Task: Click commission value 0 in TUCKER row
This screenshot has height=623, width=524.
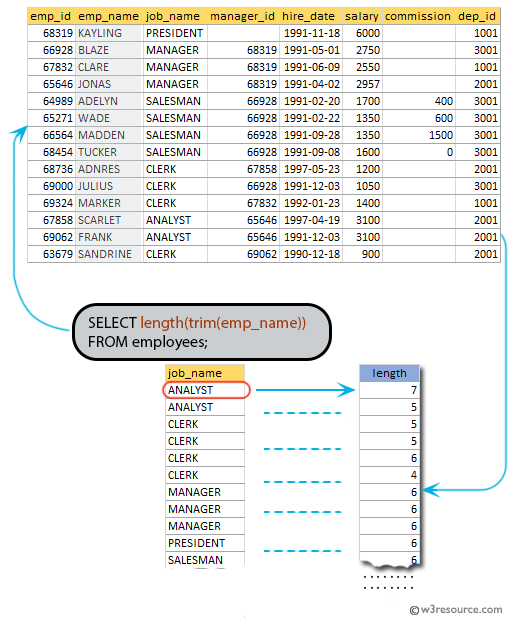Action: pos(418,152)
